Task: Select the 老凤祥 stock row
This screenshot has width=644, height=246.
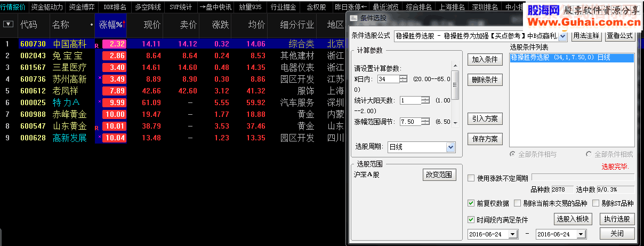Action: (x=172, y=91)
